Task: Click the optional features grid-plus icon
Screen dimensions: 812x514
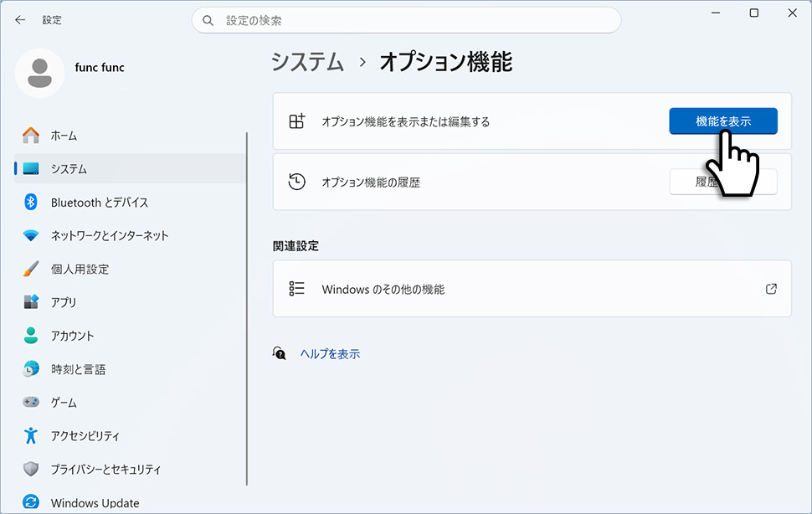Action: tap(296, 121)
